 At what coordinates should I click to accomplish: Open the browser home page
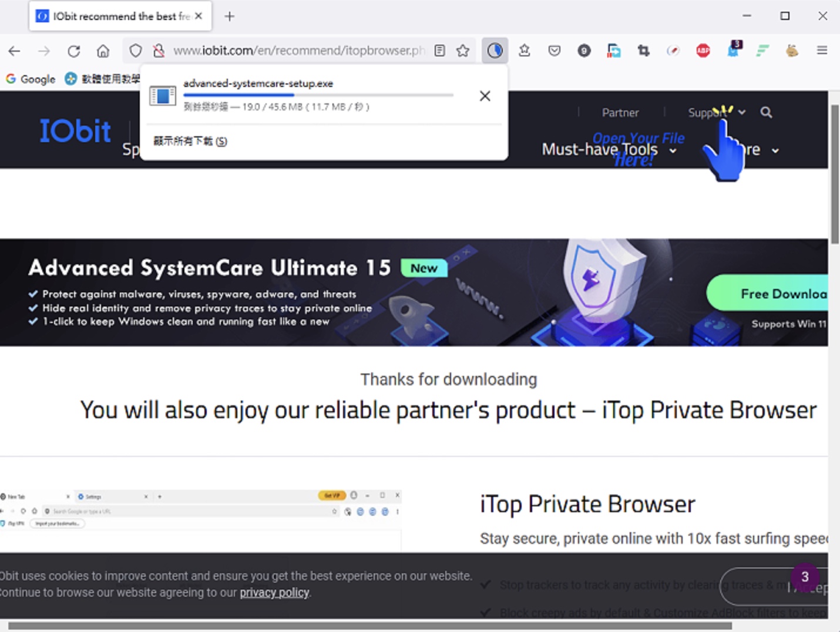point(103,51)
